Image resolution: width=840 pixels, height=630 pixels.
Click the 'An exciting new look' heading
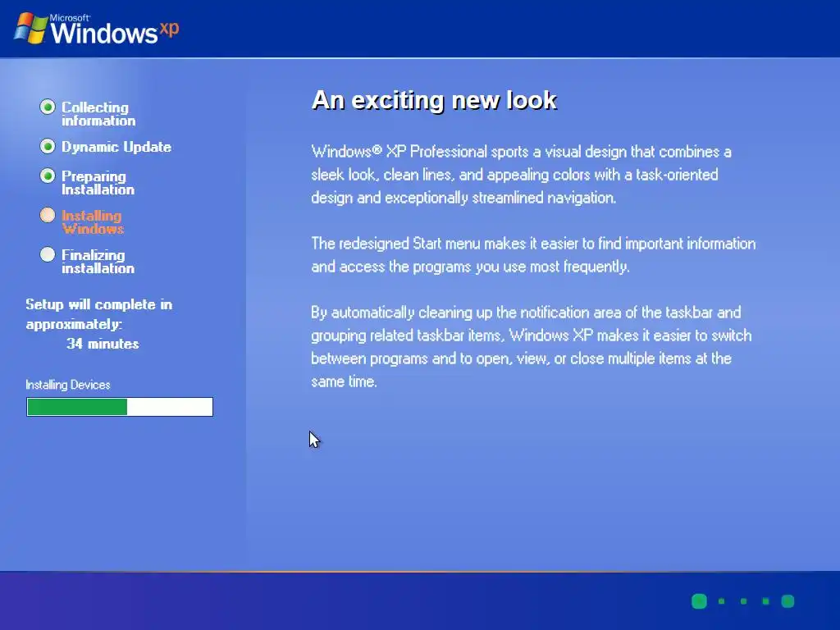(x=435, y=100)
